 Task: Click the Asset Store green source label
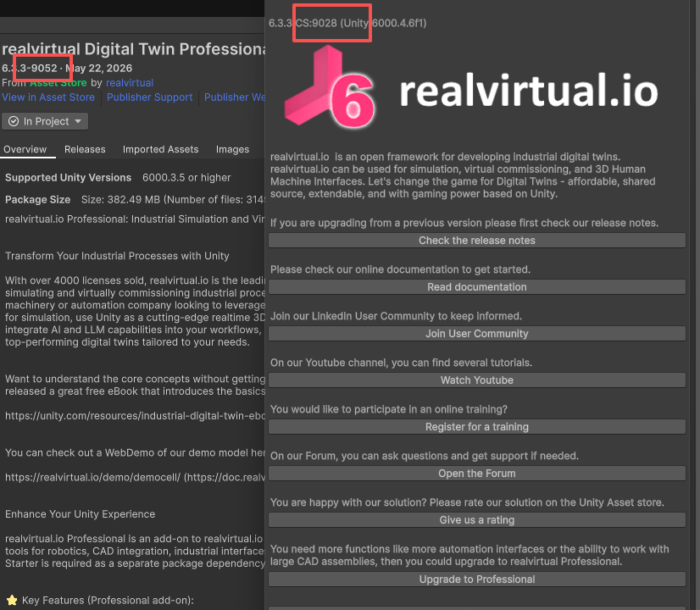point(58,83)
